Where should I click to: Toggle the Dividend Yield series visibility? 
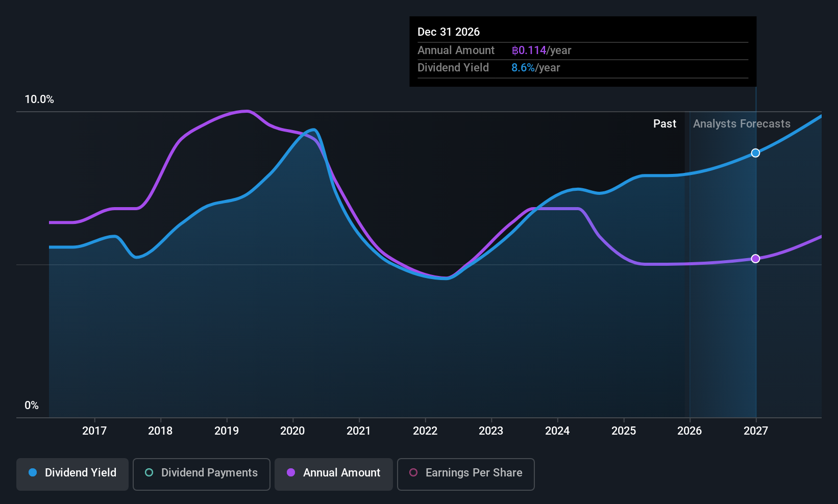pos(72,473)
